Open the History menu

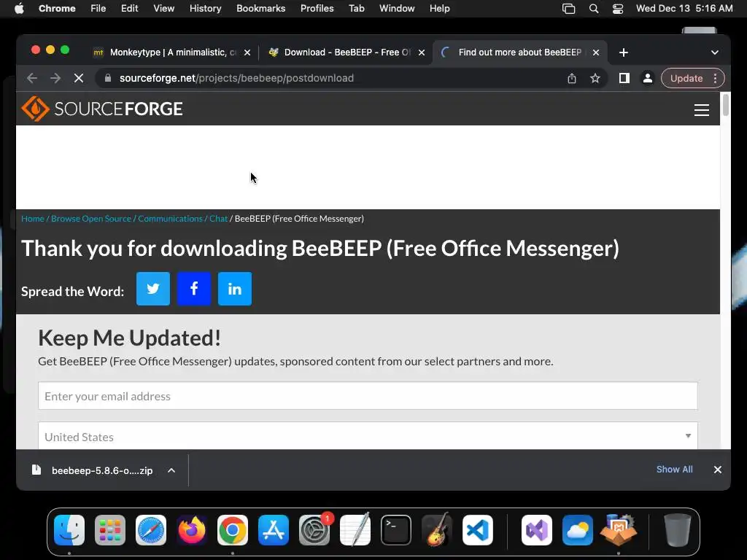[205, 8]
